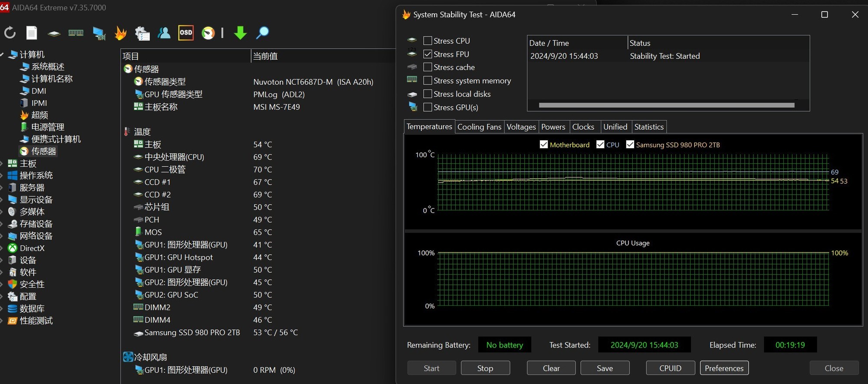This screenshot has width=868, height=384.
Task: Expand the 主板 tree node
Action: coord(2,163)
